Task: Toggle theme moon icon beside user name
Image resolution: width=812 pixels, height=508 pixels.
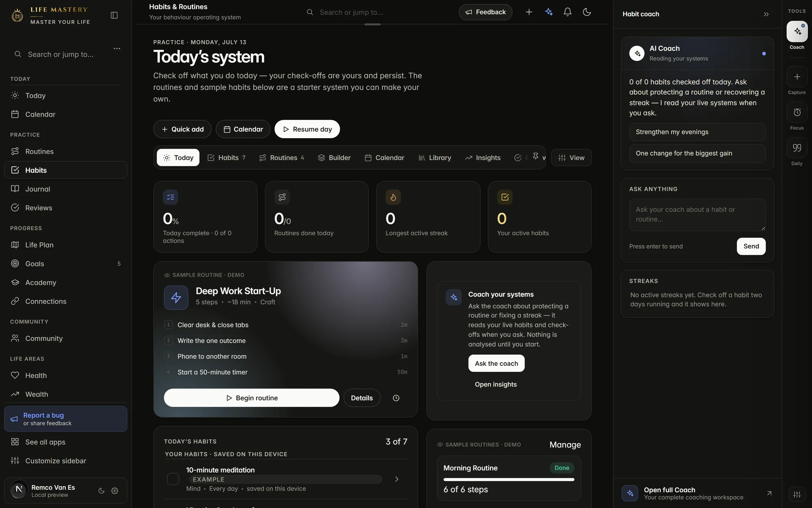Action: (x=101, y=491)
